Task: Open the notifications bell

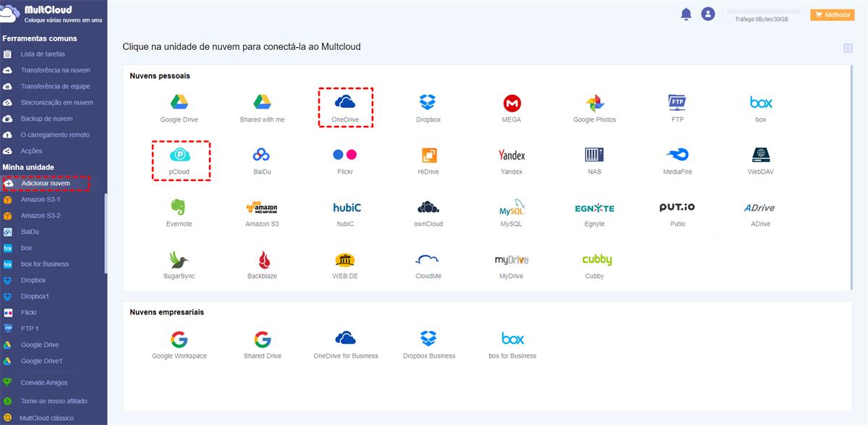Action: tap(686, 14)
